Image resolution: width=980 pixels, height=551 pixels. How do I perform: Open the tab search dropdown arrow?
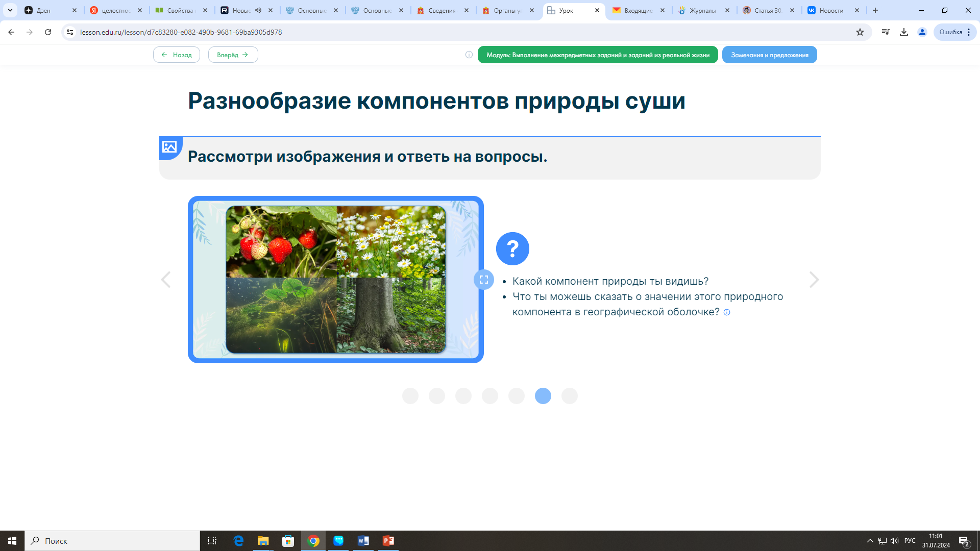(10, 10)
